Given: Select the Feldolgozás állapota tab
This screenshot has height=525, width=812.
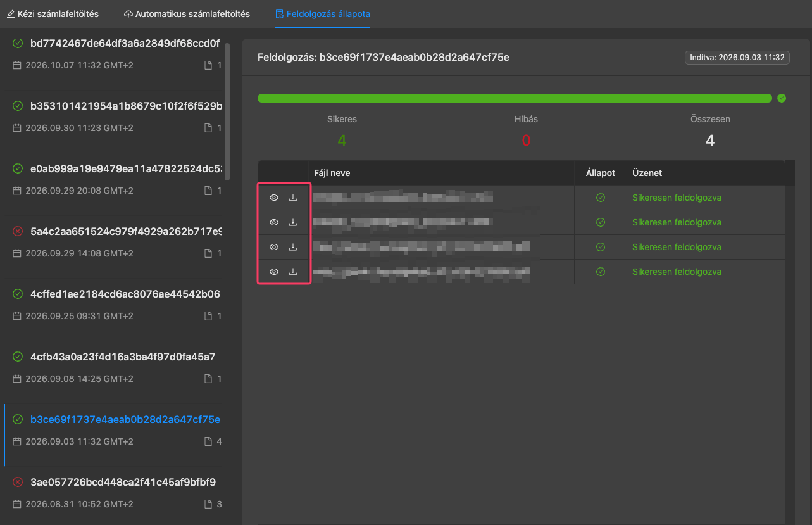Looking at the screenshot, I should click(x=323, y=14).
